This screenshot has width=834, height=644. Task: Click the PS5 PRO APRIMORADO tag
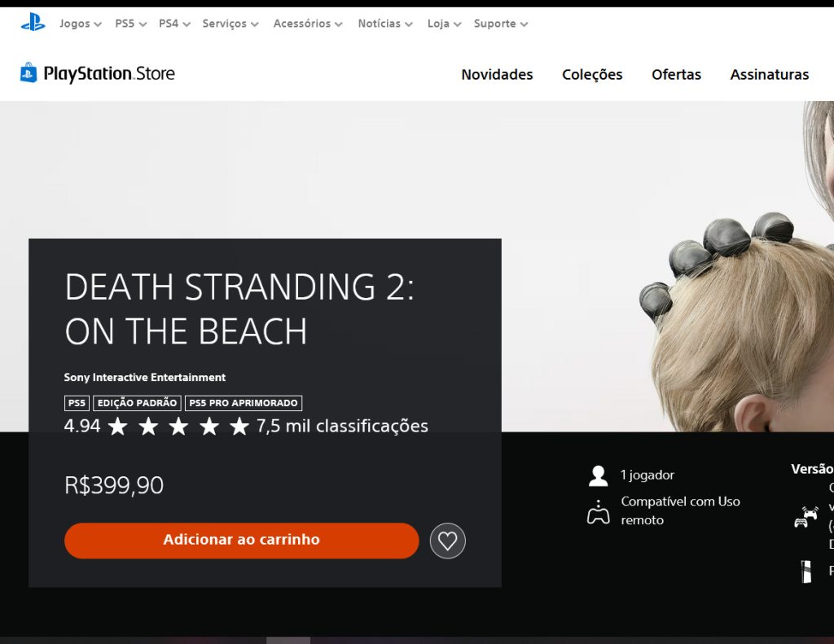pyautogui.click(x=244, y=403)
